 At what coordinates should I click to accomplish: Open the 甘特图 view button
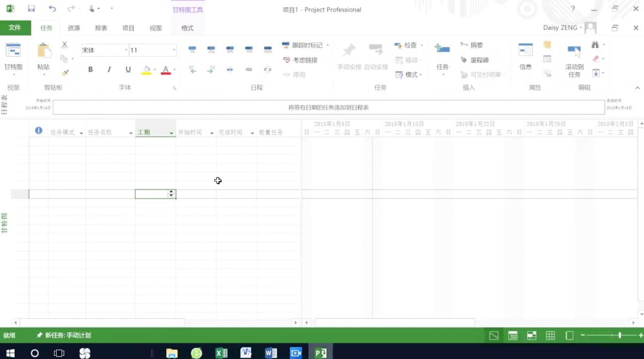click(x=13, y=59)
